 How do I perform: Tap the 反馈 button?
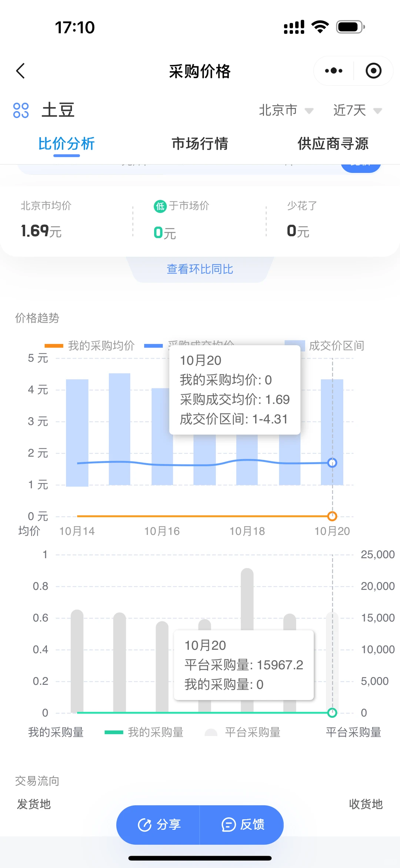point(242,825)
